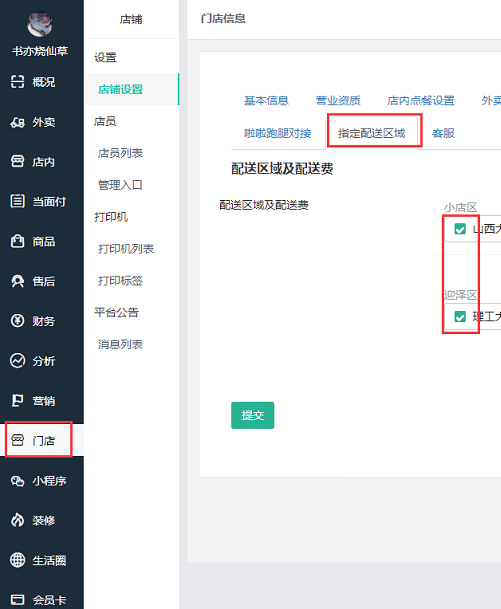Switch to the 基本信息 tab
This screenshot has height=609, width=501.
[266, 101]
